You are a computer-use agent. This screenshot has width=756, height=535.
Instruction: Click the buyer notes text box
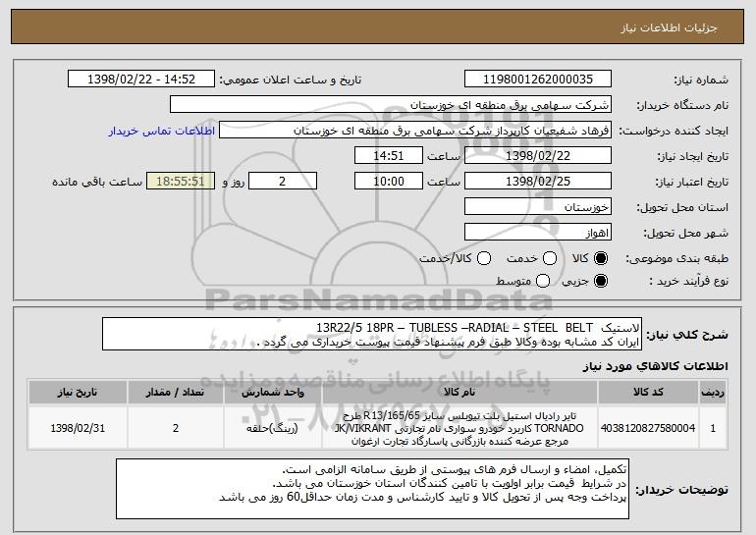(372, 489)
